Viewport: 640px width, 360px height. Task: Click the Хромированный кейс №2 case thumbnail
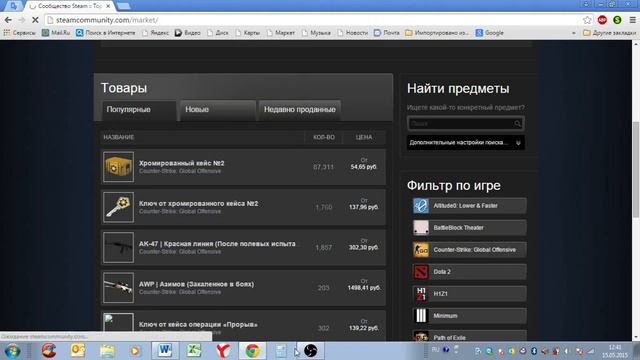click(x=118, y=167)
